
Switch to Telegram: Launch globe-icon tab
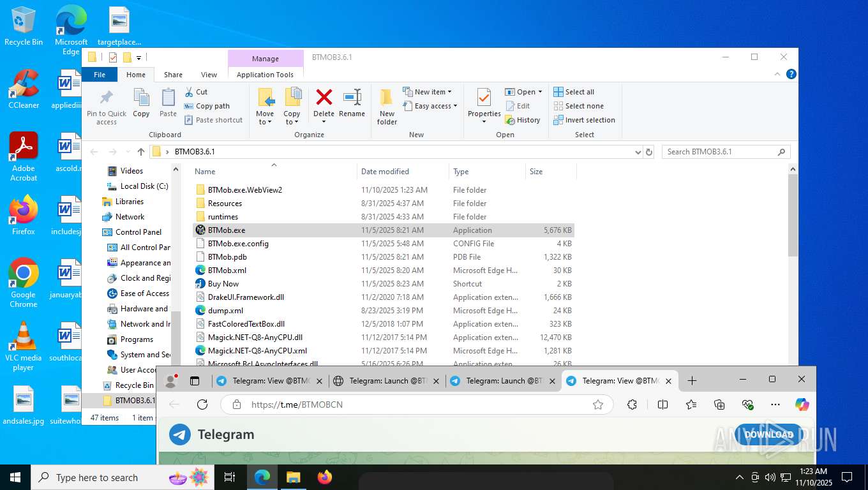point(387,381)
